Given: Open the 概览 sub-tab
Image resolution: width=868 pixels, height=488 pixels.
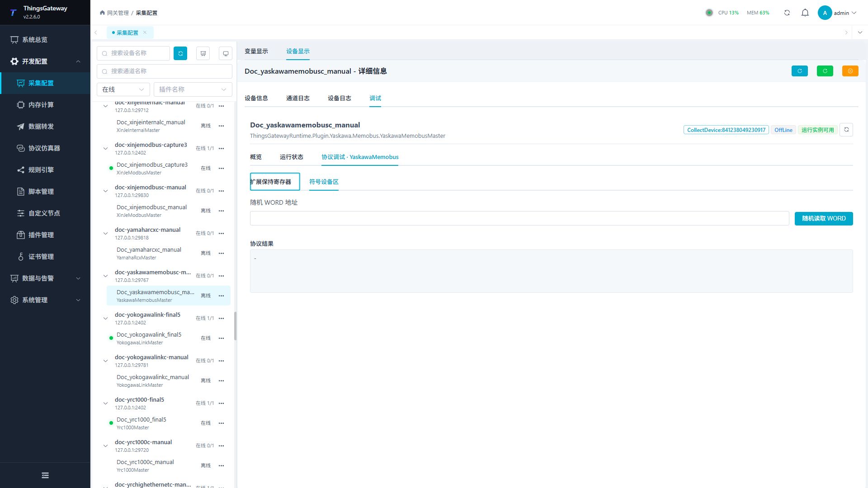Looking at the screenshot, I should coord(256,157).
